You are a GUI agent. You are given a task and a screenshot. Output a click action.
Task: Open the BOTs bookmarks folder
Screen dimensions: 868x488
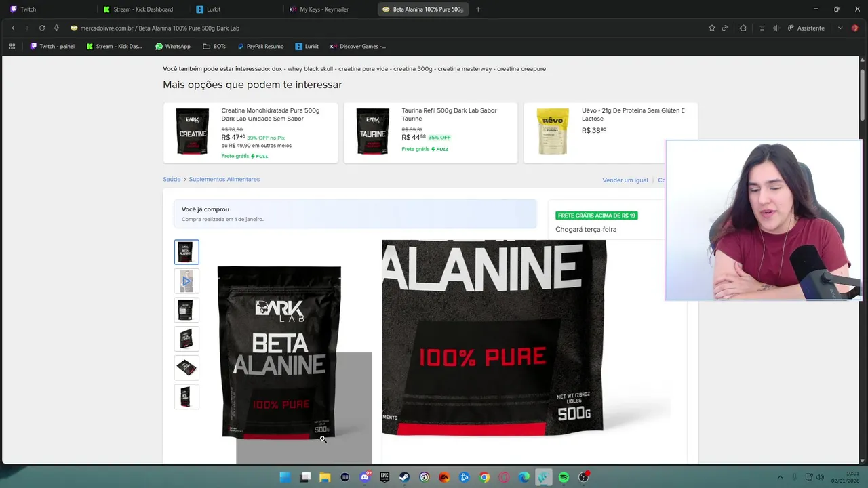click(214, 47)
